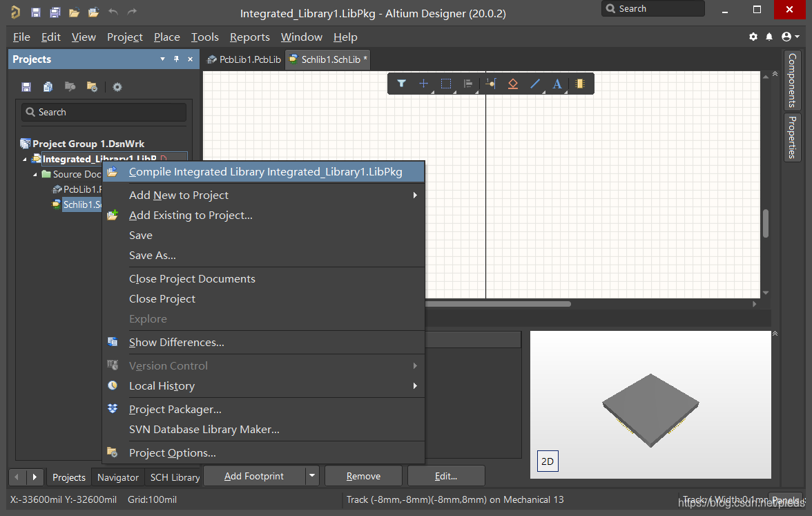Click the Projects panel search field
Viewport: 812px width, 516px height.
(x=104, y=112)
